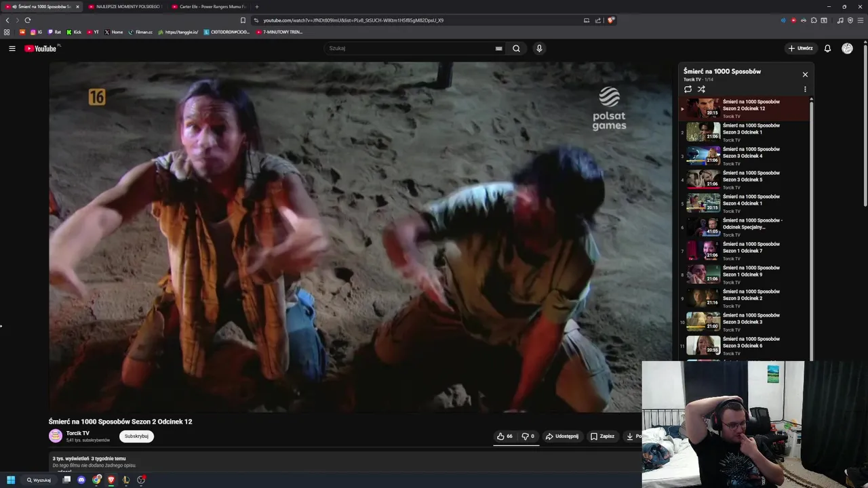The width and height of the screenshot is (868, 488).
Task: Open Chrome from the taskbar
Action: tap(97, 480)
